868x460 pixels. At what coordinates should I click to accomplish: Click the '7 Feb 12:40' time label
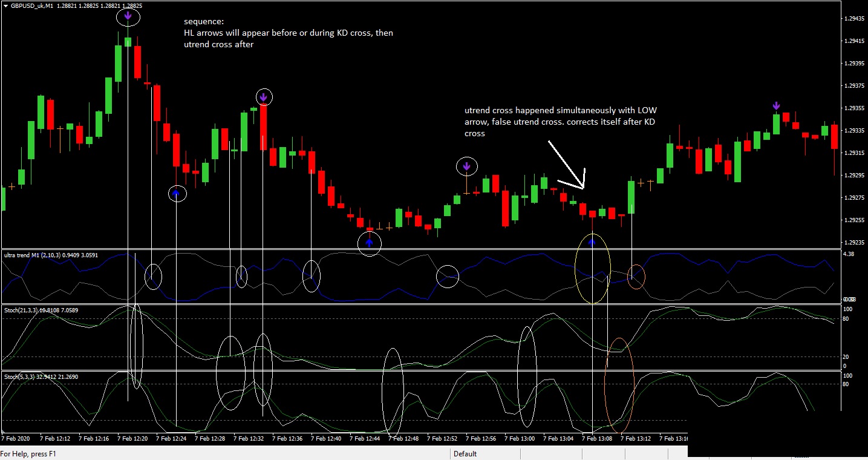point(326,438)
